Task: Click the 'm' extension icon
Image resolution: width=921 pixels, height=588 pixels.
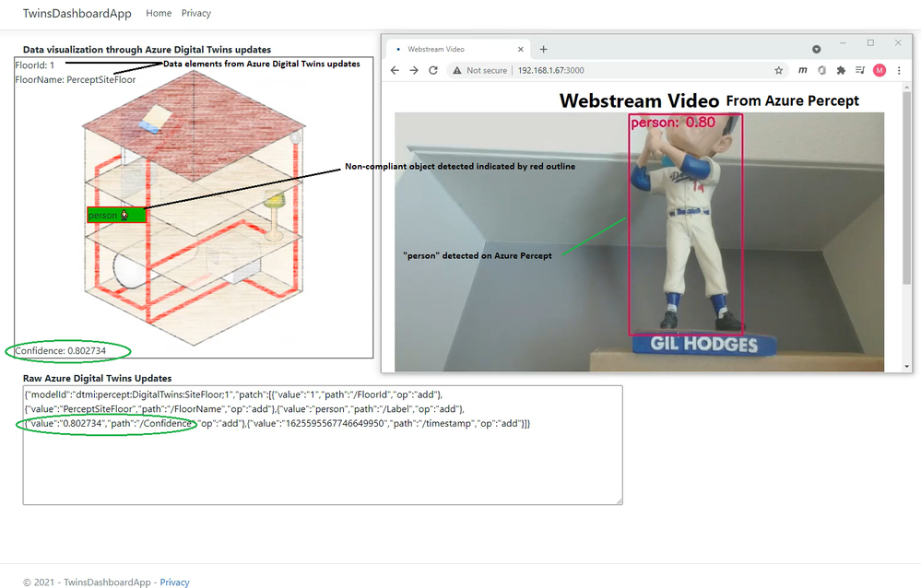Action: point(802,70)
